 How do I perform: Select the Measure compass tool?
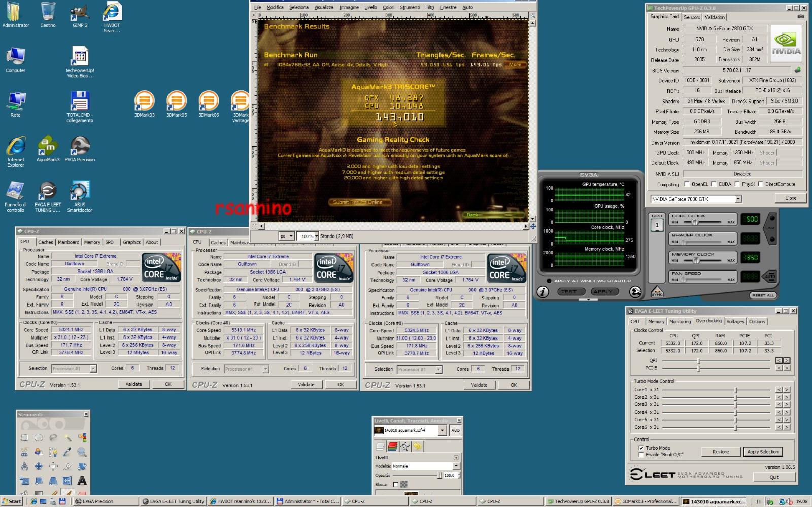click(24, 466)
